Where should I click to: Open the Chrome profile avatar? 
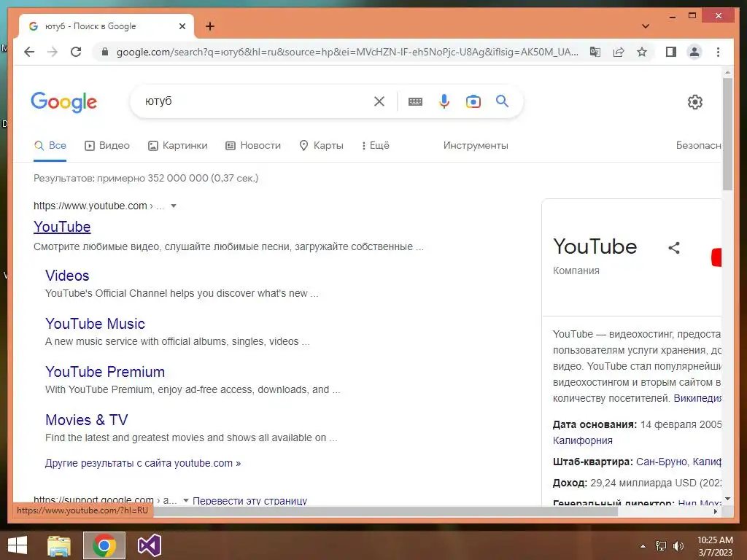tap(694, 52)
